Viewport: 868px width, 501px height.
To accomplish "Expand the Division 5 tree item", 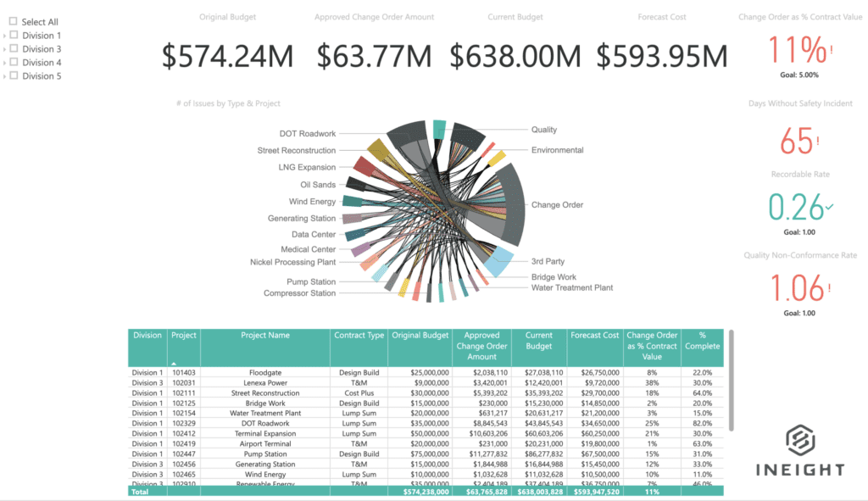I will pyautogui.click(x=4, y=75).
